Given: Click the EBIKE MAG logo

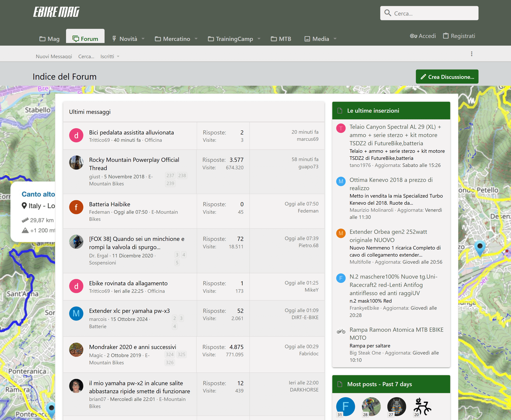Looking at the screenshot, I should tap(56, 12).
